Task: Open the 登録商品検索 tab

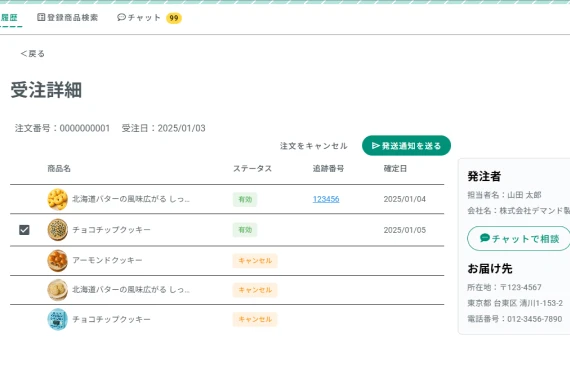Action: point(68,17)
